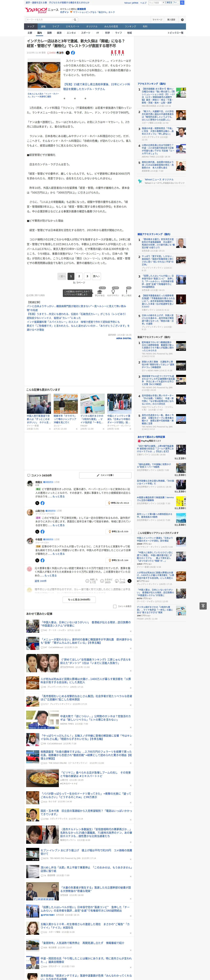Click the AERA DIGITAL logo beside headline

[117, 53]
